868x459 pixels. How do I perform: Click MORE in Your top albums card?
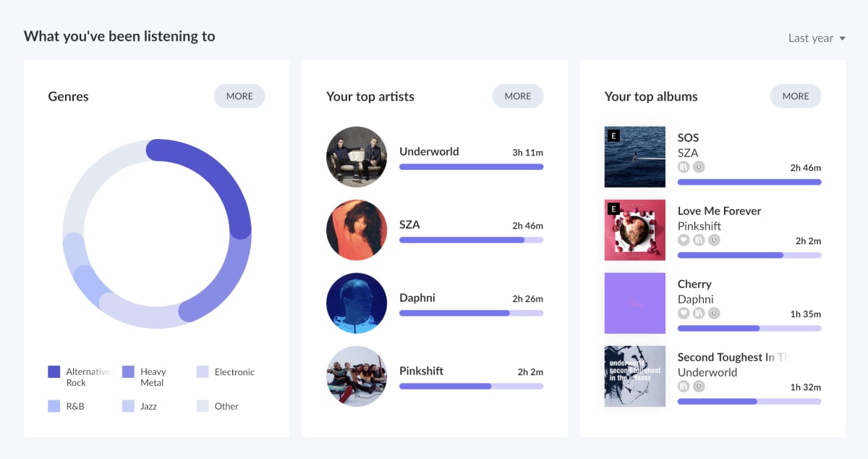click(796, 96)
